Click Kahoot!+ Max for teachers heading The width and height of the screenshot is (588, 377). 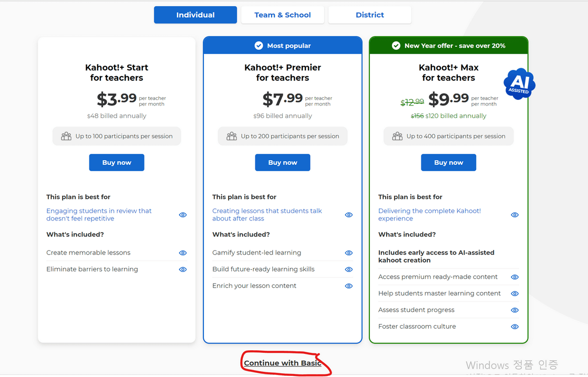[449, 72]
